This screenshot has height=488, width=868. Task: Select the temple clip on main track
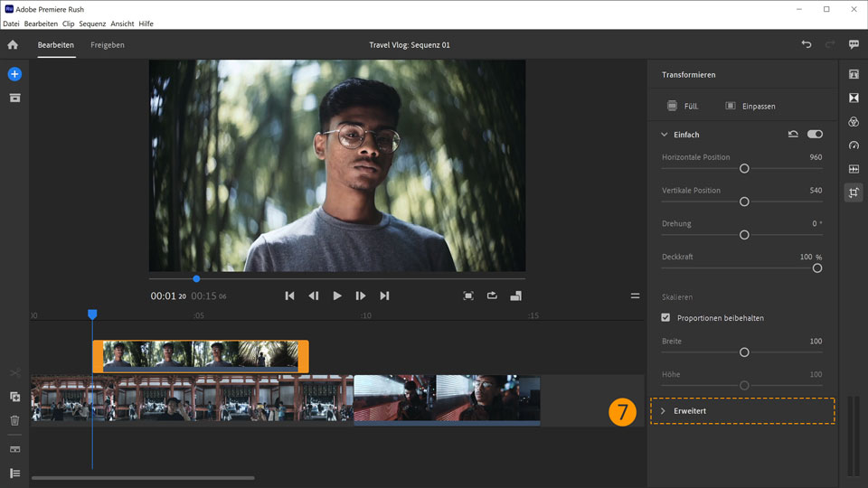pos(192,400)
